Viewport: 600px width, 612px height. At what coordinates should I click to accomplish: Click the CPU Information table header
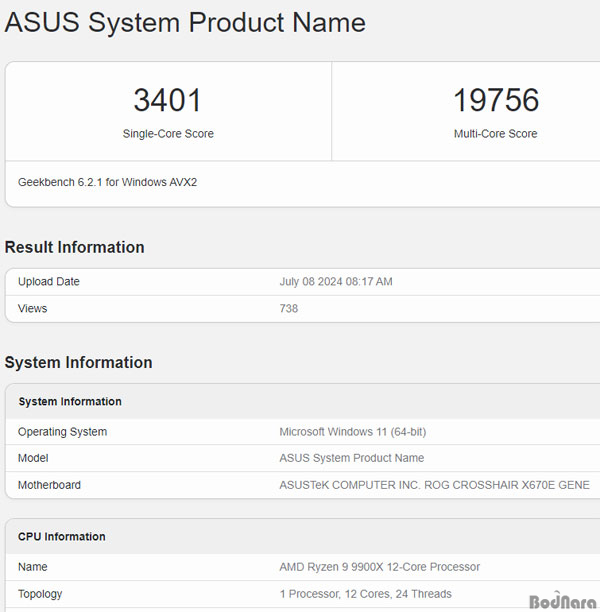(x=62, y=537)
